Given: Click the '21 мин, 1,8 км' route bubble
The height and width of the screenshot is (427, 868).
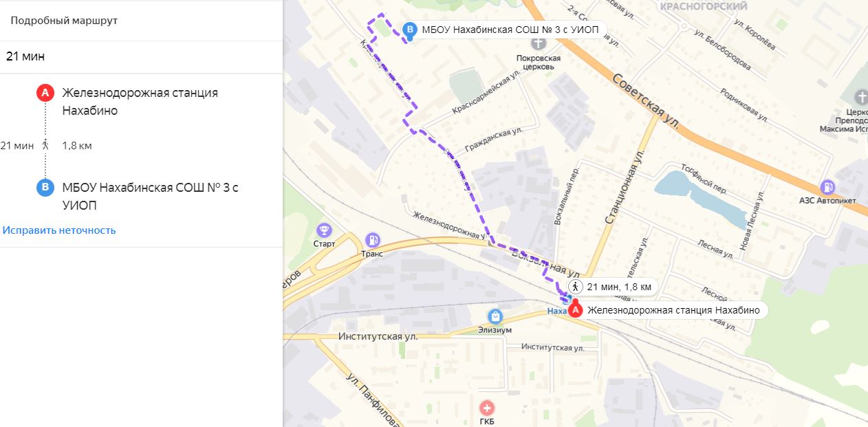Looking at the screenshot, I should pos(611,287).
